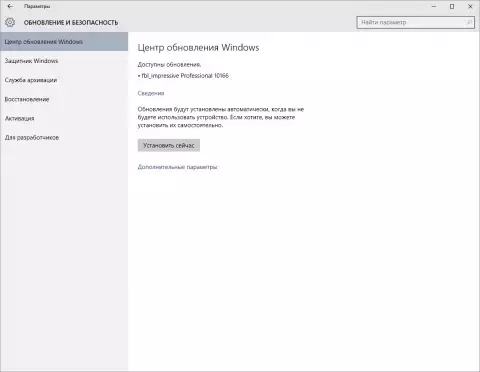Click the page heading 'Центр обновления Windows'
Viewport: 480px width, 372px height.
pos(198,48)
